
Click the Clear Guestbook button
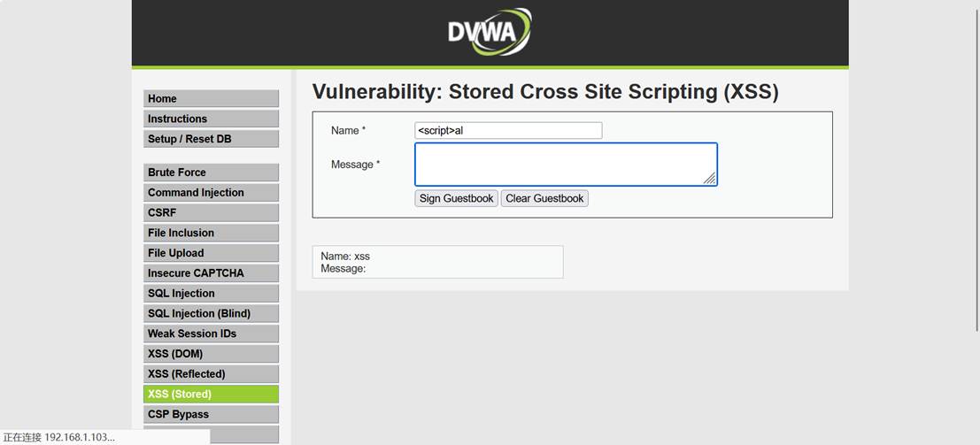pyautogui.click(x=544, y=199)
